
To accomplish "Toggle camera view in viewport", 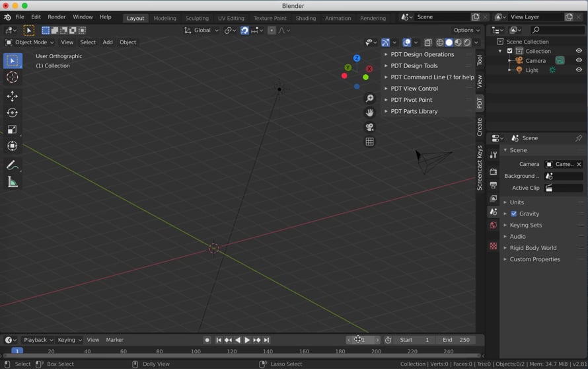I will coord(370,127).
